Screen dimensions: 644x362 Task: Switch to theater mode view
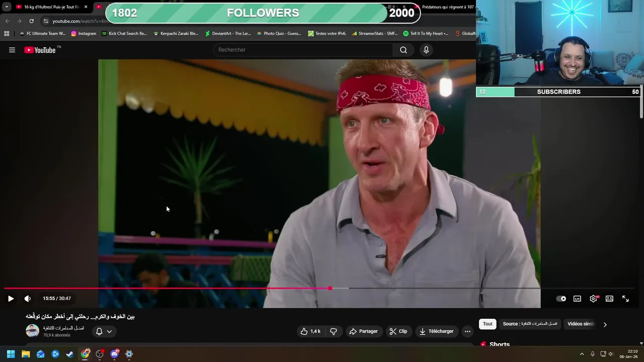tap(609, 299)
